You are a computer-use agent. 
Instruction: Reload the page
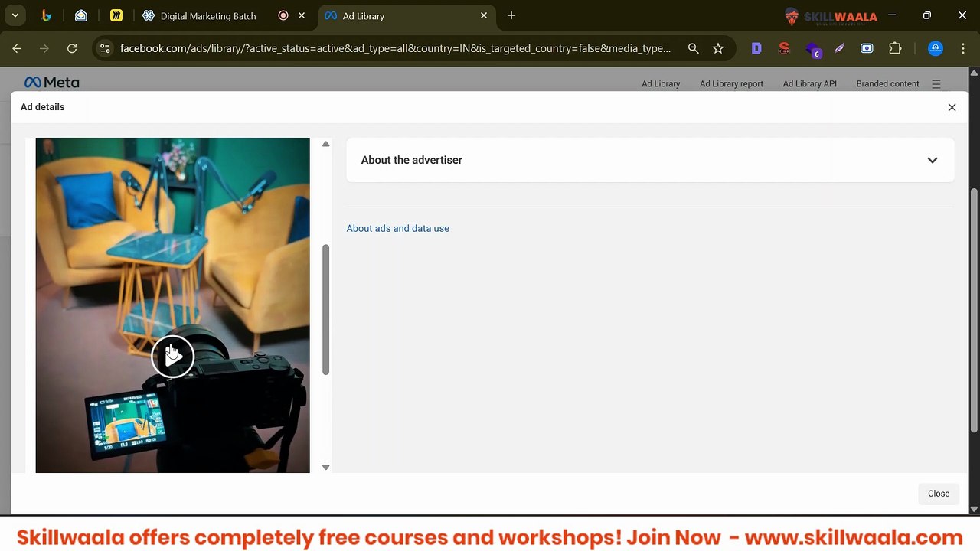[x=72, y=48]
